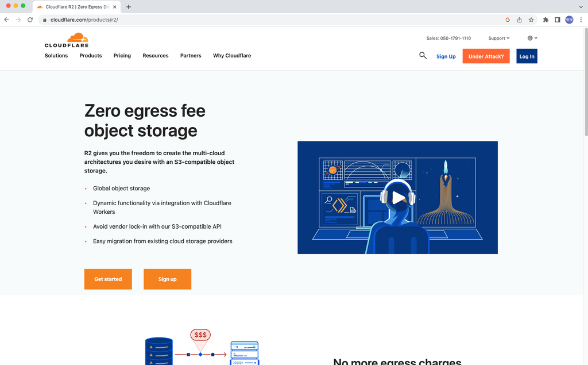
Task: Click the browser Extensions puzzle icon
Action: pyautogui.click(x=546, y=19)
